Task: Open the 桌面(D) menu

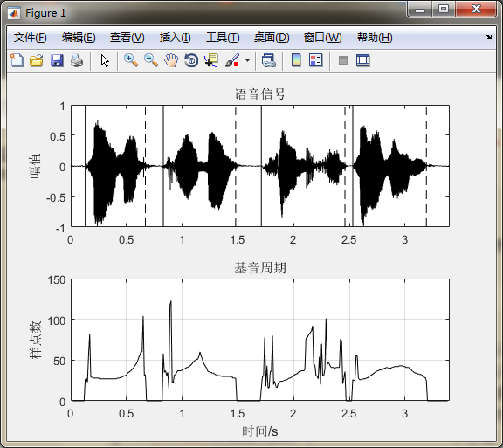Action: pyautogui.click(x=272, y=38)
